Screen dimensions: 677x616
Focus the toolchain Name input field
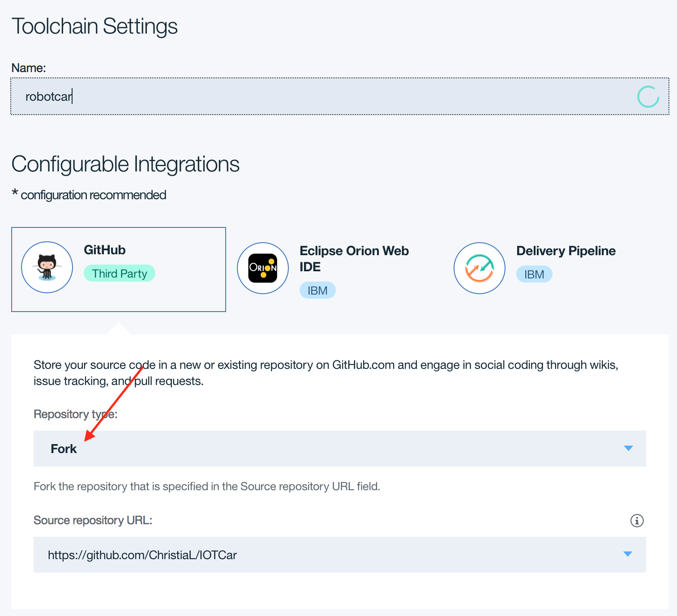tap(340, 96)
